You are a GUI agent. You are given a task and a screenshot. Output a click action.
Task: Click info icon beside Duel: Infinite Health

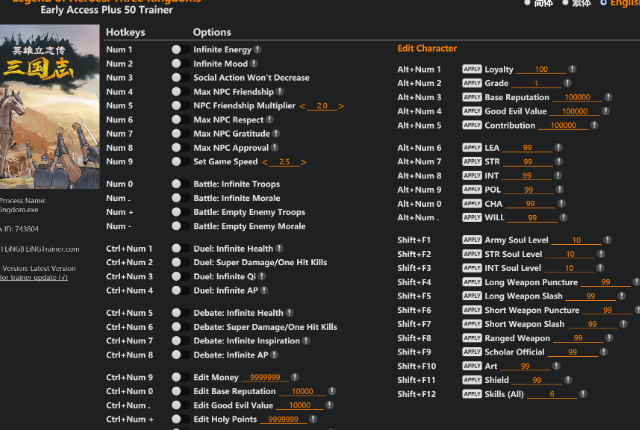click(x=278, y=248)
